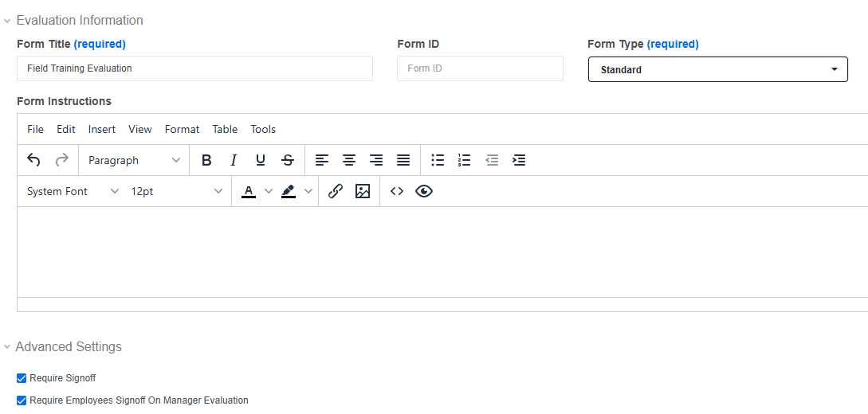Increase indent of paragraph
Viewport: 868px width, 414px height.
click(x=519, y=160)
